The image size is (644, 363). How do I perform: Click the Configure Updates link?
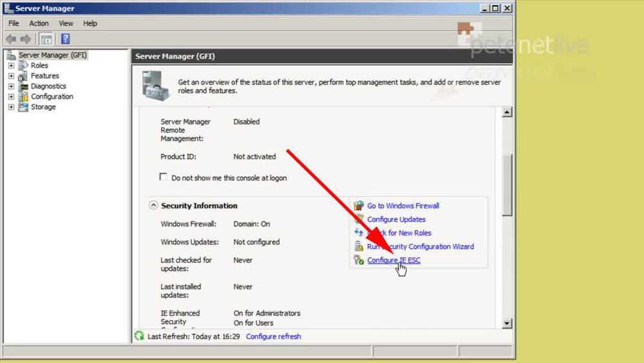[x=396, y=219]
